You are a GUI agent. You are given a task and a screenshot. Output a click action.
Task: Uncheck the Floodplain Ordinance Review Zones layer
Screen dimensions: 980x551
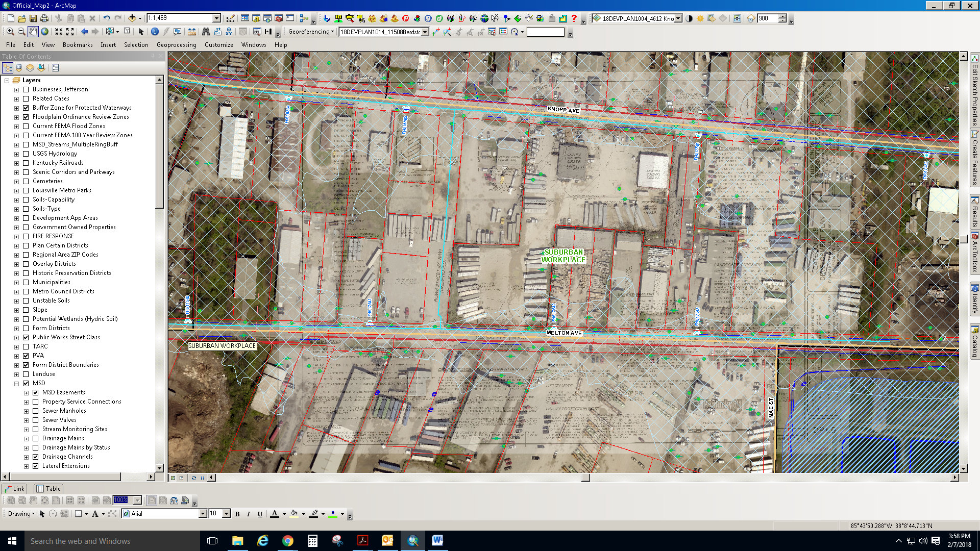[x=26, y=117]
